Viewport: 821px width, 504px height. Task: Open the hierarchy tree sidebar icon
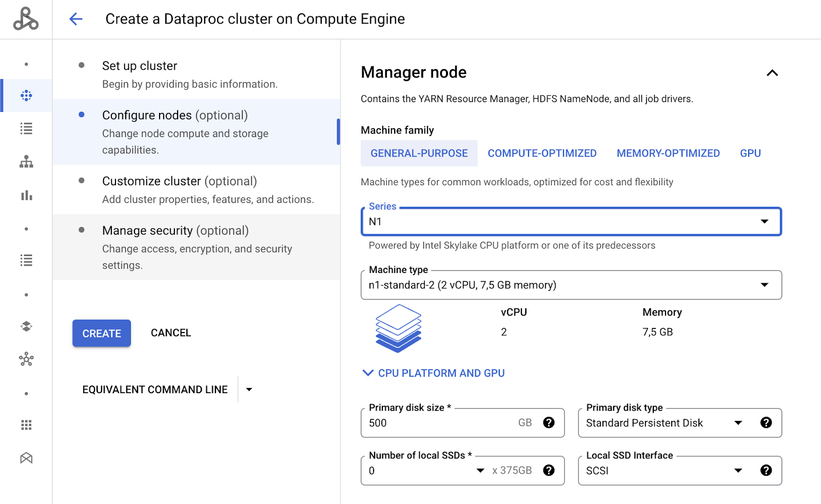26,162
